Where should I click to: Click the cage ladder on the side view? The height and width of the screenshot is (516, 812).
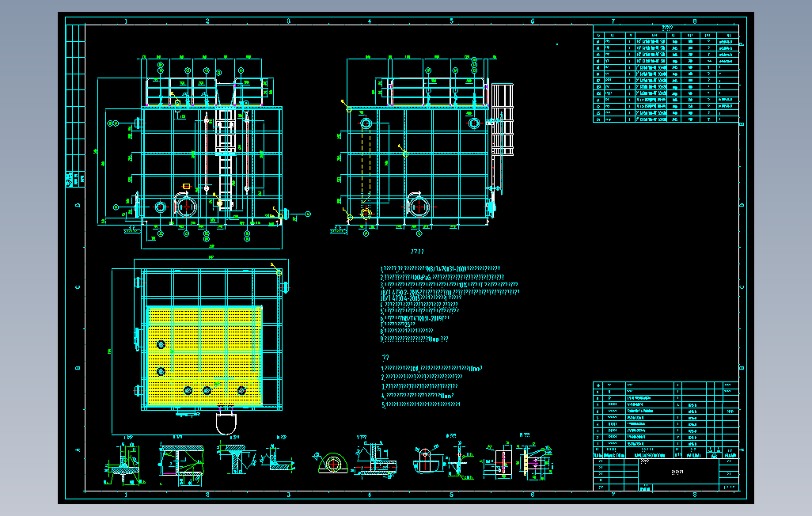click(502, 120)
